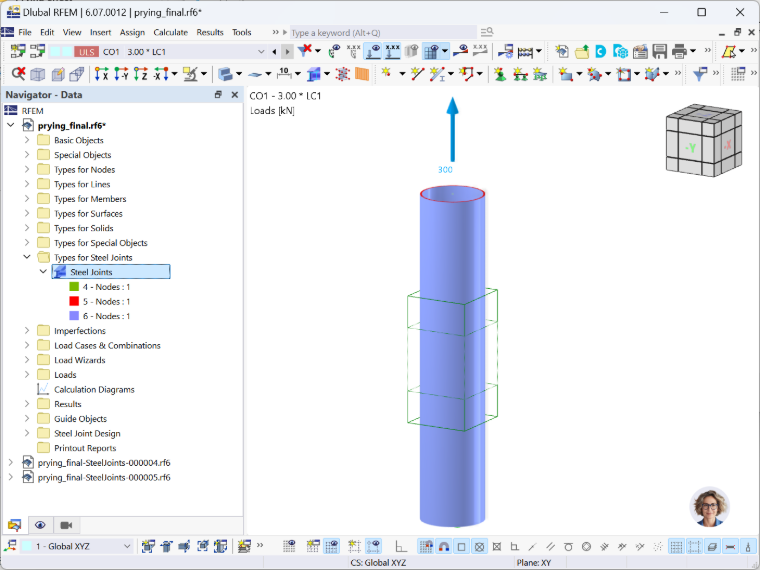Click the Save icon in toolbar

pyautogui.click(x=660, y=51)
